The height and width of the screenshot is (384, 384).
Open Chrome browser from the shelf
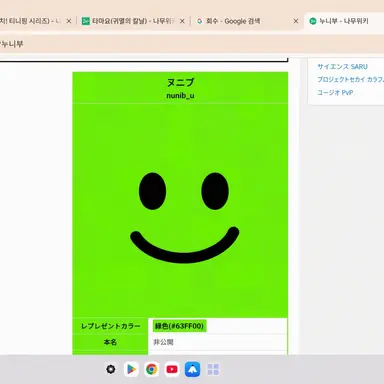coord(151,369)
